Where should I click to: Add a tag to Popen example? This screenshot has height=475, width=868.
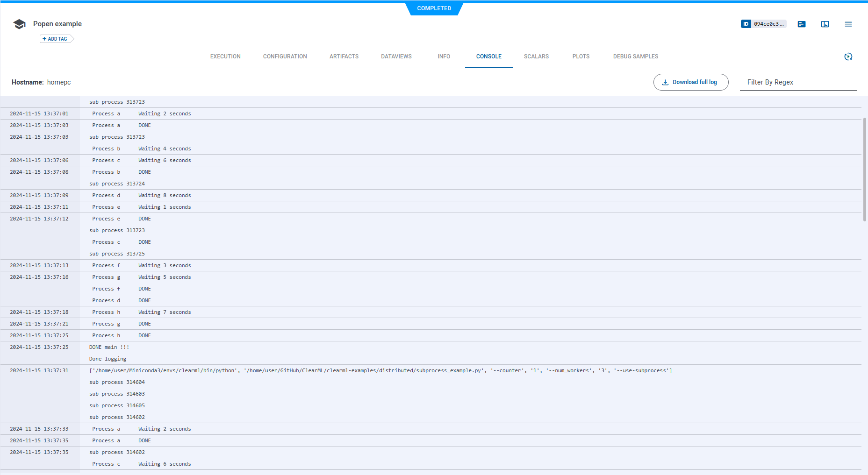tap(55, 39)
